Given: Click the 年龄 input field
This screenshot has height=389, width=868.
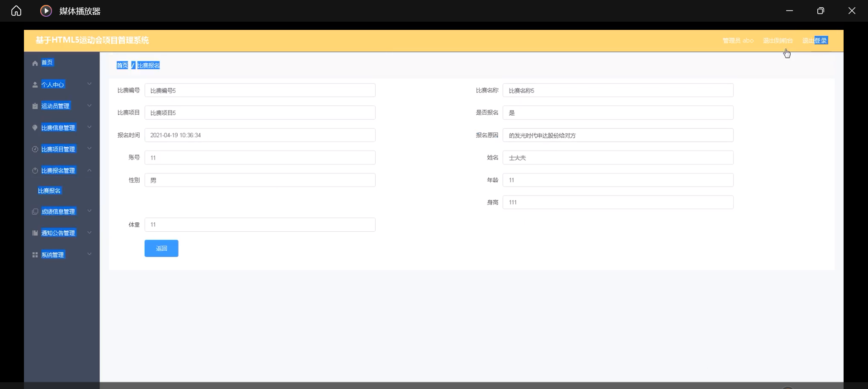Looking at the screenshot, I should (618, 180).
